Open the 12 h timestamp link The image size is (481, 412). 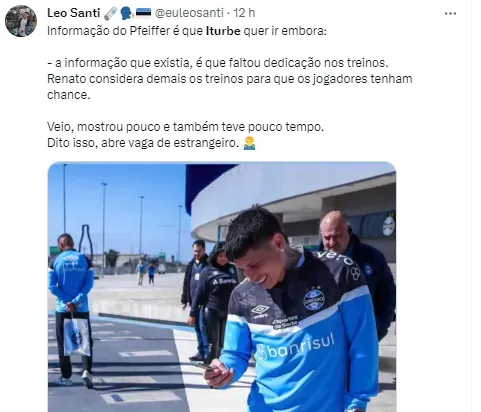(x=244, y=13)
